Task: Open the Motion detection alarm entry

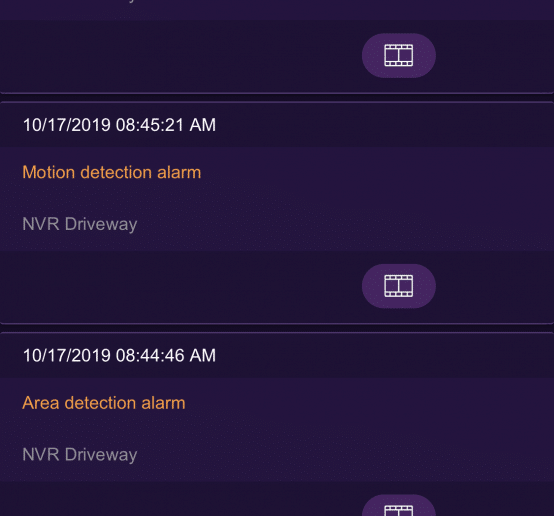Action: tap(112, 172)
